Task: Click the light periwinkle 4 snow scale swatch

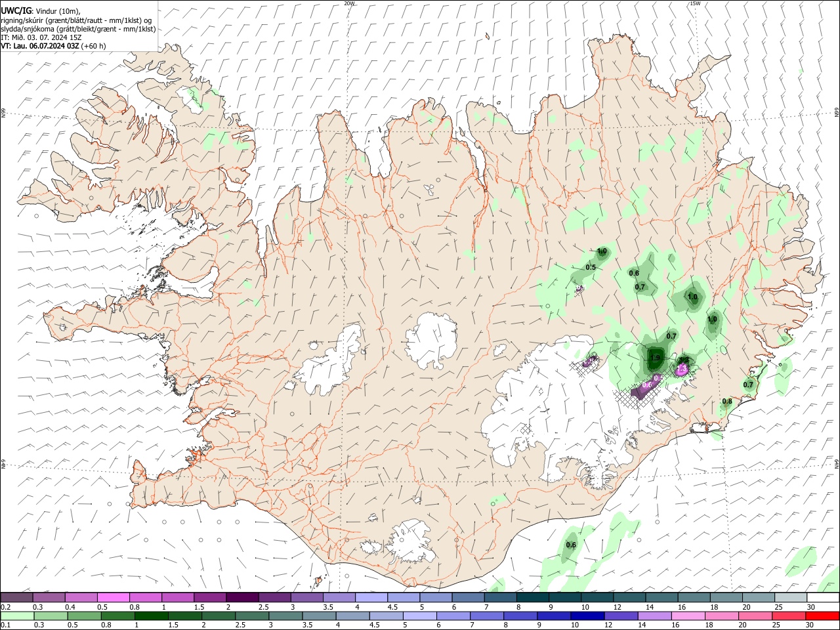Action: coord(371,598)
